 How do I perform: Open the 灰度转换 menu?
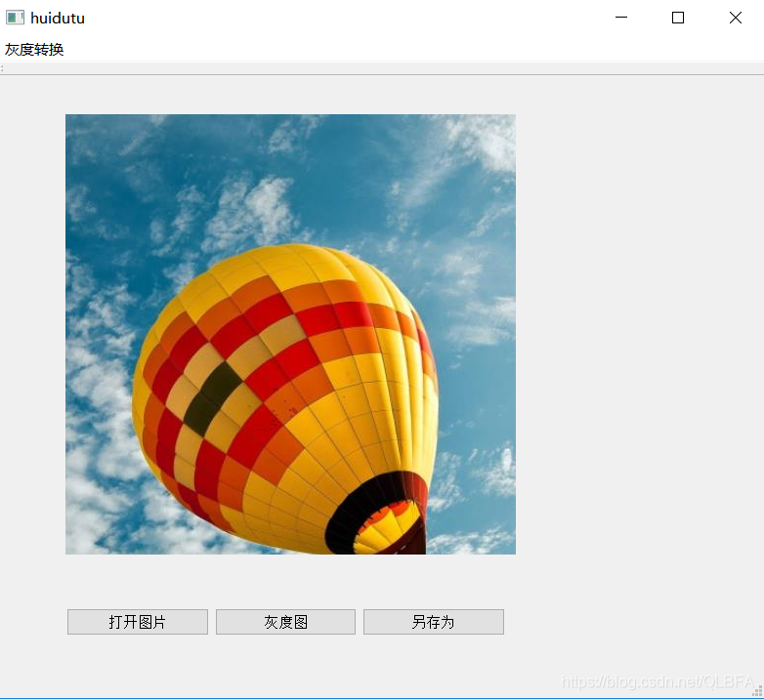(34, 50)
